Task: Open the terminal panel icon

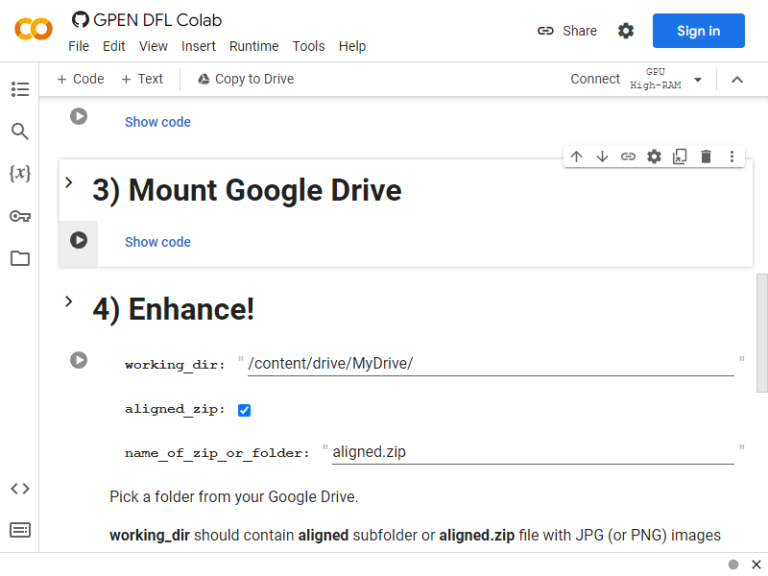Action: pyautogui.click(x=20, y=530)
